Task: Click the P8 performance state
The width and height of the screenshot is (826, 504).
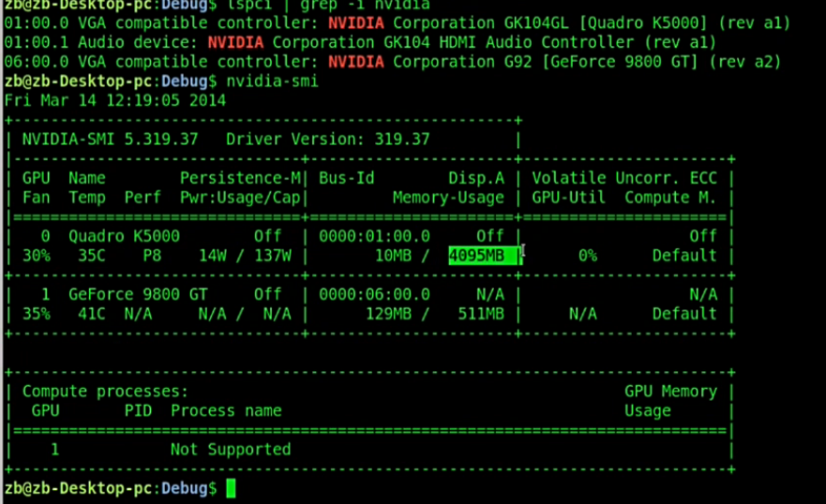Action: [152, 256]
